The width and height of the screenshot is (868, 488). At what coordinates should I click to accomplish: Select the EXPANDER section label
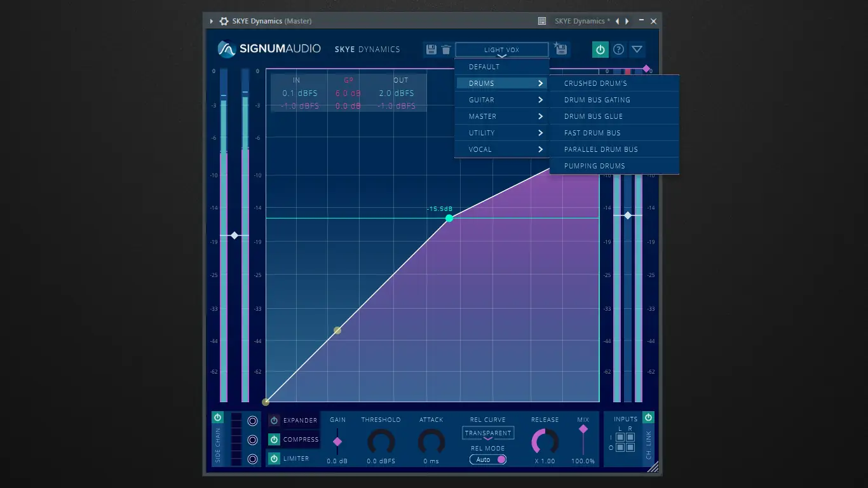coord(300,421)
